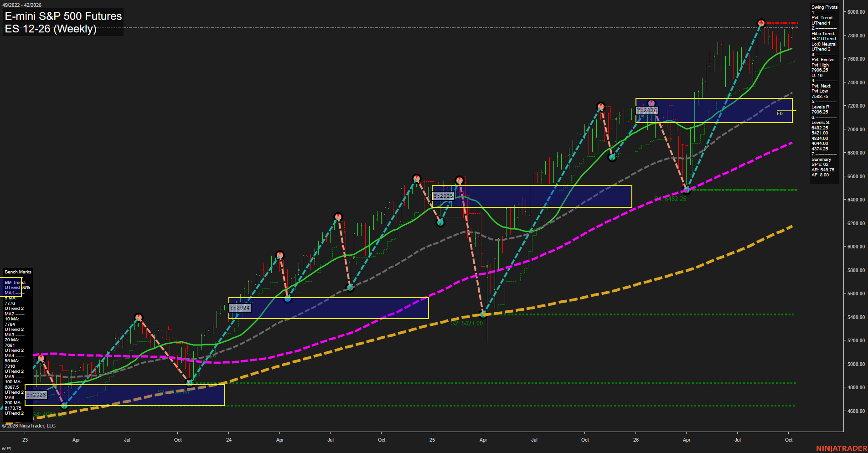Select the Levels R: label in Swing Pivots
The image size is (868, 453).
tap(821, 107)
